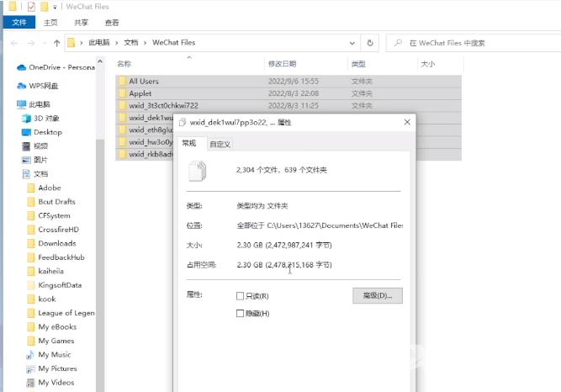This screenshot has height=392, width=561.
Task: Open the 文件 menu
Action: (19, 23)
